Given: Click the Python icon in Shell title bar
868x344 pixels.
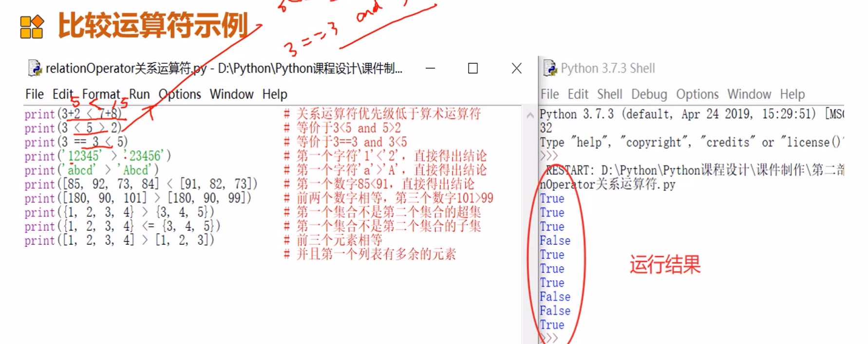Looking at the screenshot, I should (550, 68).
